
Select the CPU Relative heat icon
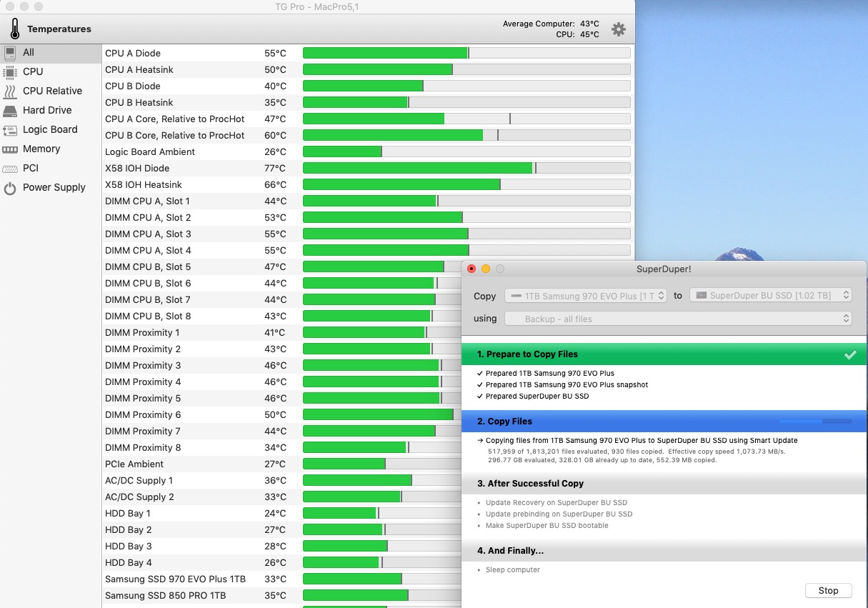[x=10, y=91]
